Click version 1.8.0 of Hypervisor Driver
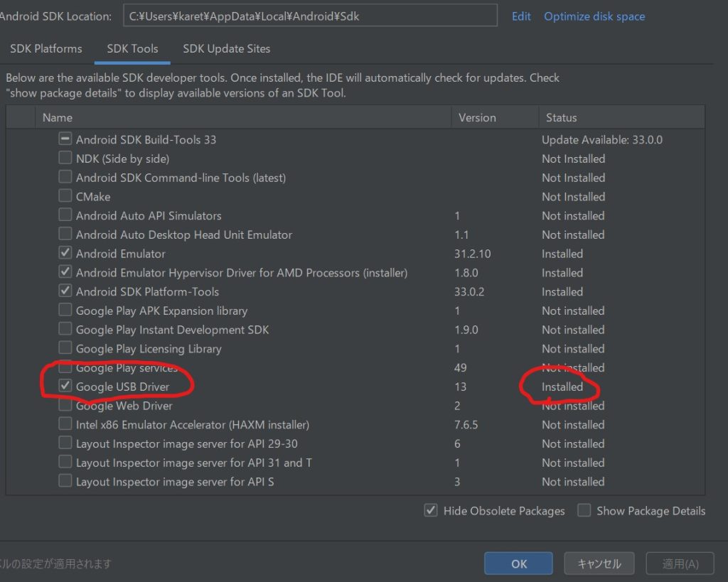 (x=466, y=273)
